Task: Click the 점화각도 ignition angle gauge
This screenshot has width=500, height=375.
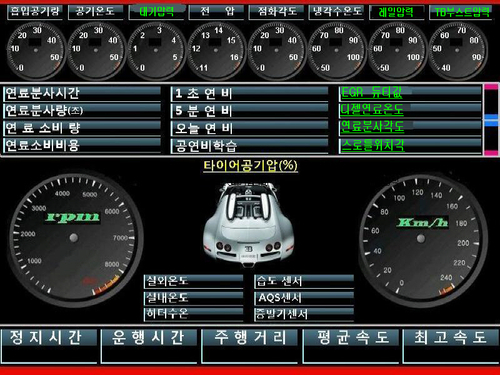Action: (x=276, y=50)
